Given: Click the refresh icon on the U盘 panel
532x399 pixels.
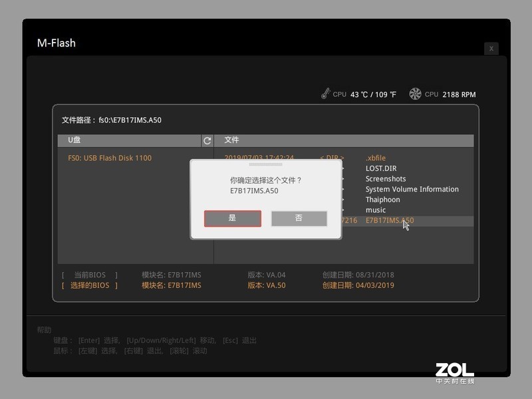Looking at the screenshot, I should (x=206, y=141).
